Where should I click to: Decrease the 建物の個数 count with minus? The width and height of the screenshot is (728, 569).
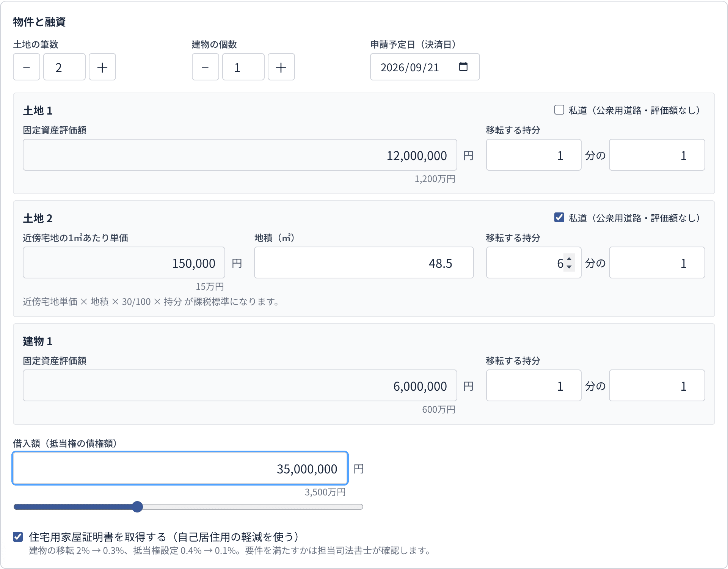pyautogui.click(x=206, y=67)
